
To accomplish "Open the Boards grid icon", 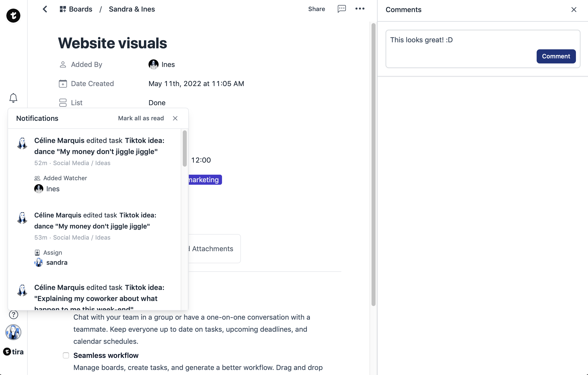I will pyautogui.click(x=63, y=9).
